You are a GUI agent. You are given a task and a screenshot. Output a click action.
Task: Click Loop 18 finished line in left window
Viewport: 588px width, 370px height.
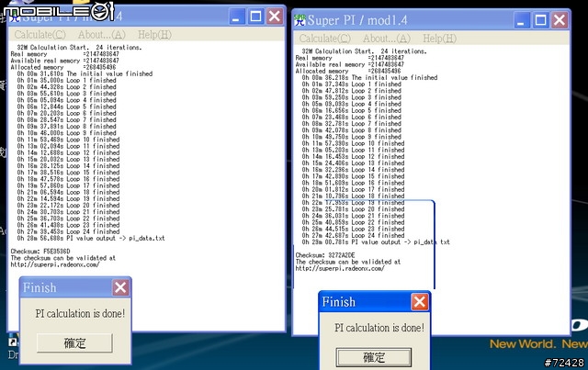coord(68,192)
